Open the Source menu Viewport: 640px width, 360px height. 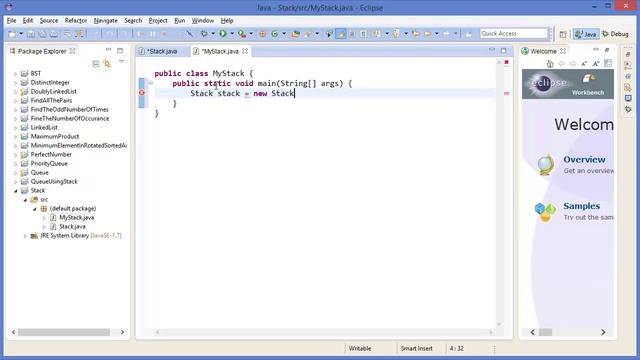pos(49,20)
